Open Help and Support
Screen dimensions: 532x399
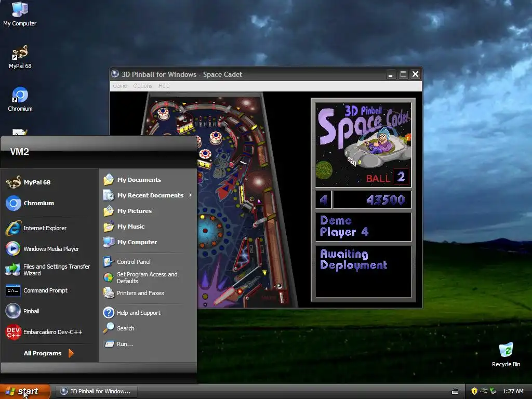click(147, 312)
